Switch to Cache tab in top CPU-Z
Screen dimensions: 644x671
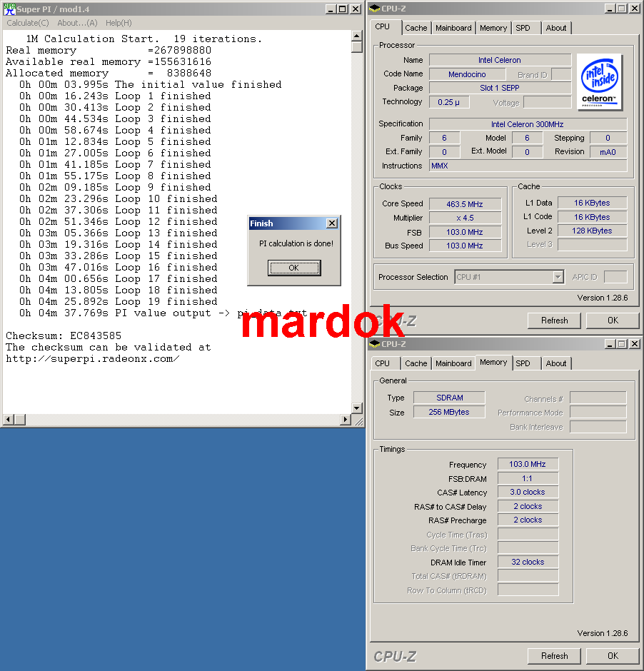click(x=416, y=29)
